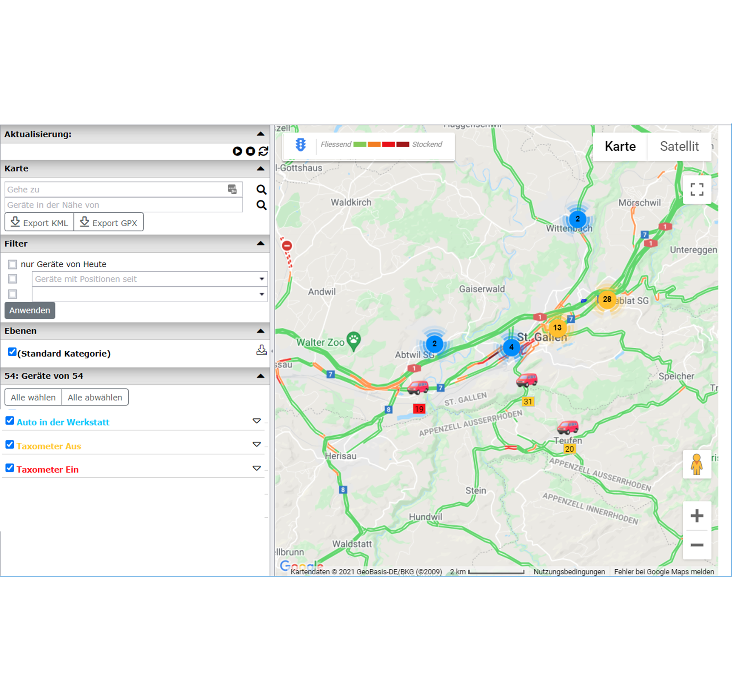
Task: Select the red van near Teufen
Action: [x=568, y=427]
